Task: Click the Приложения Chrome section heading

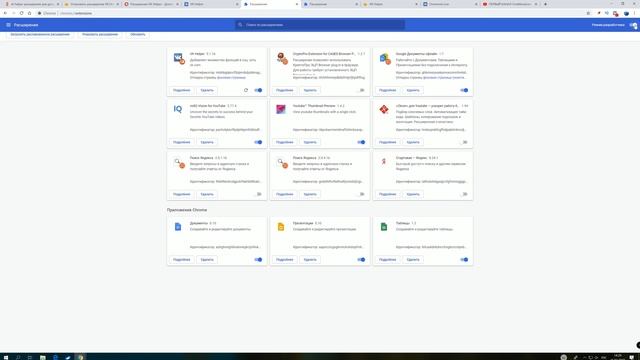Action: click(187, 210)
